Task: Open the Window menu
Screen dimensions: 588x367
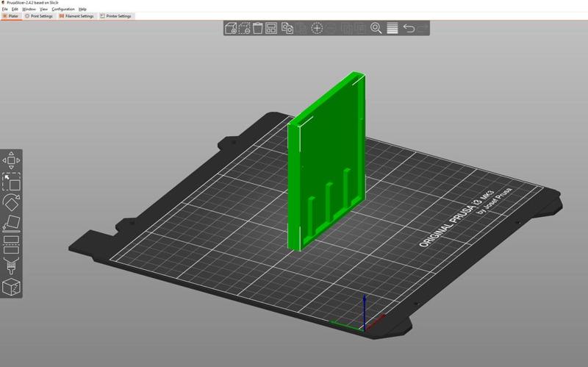Action: coord(29,9)
